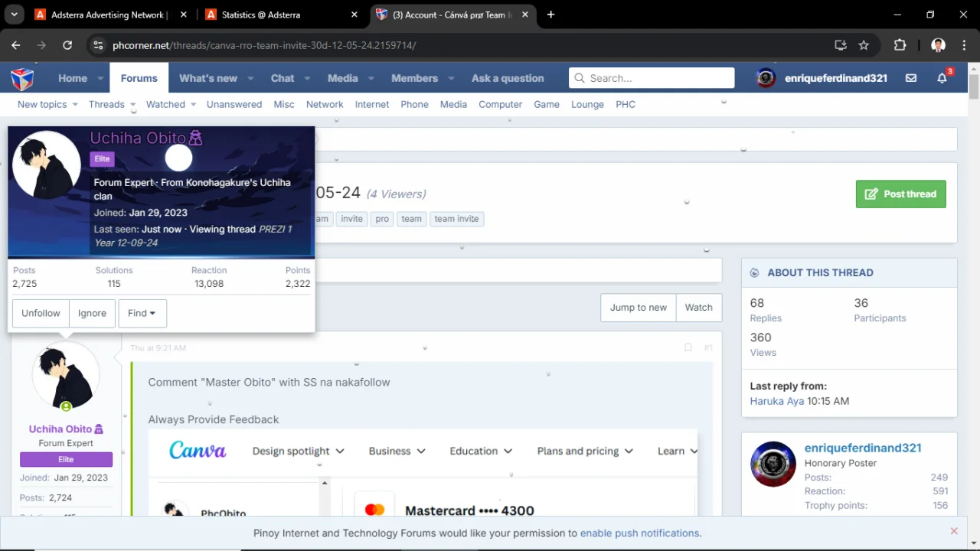Click enriqueferdinand321 avatar in the sidebar
980x551 pixels.
click(x=773, y=464)
